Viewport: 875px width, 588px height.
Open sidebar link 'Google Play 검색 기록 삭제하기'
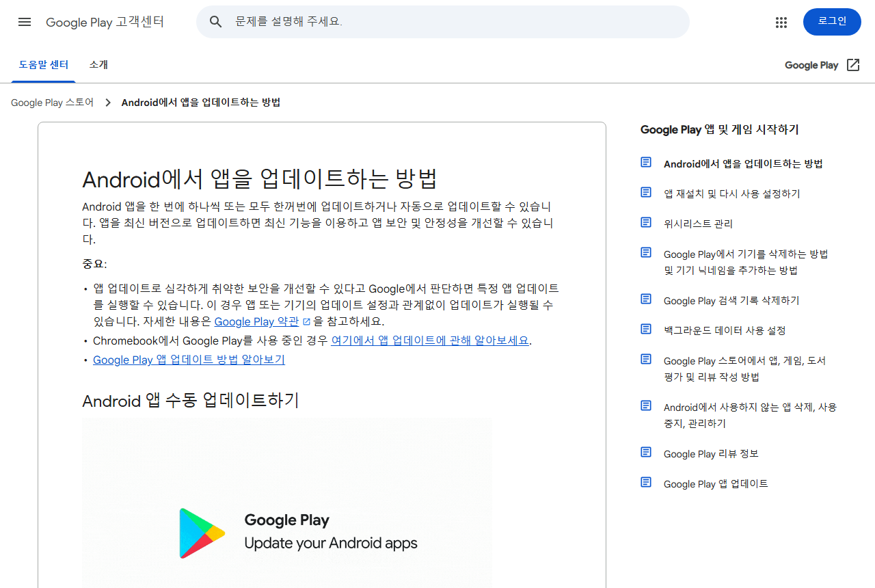tap(731, 300)
